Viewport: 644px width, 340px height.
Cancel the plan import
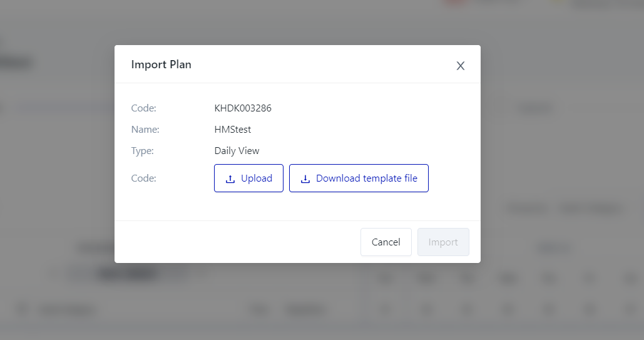point(386,242)
